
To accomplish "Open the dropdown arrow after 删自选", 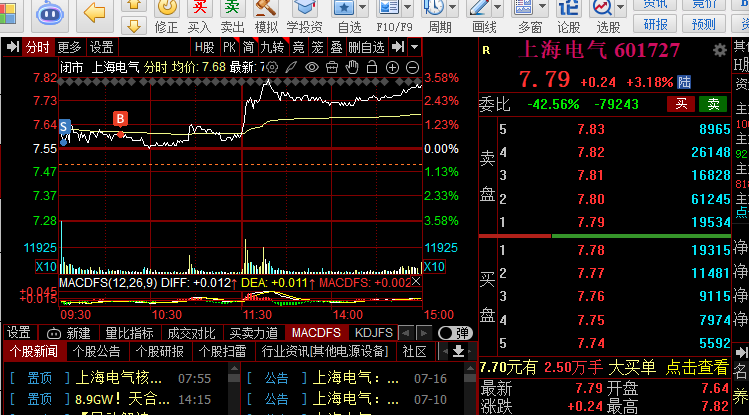I will coord(415,47).
